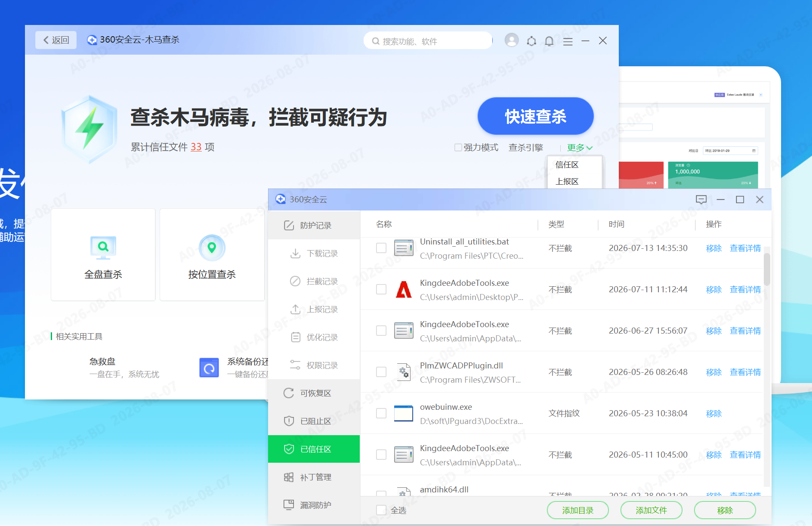Open the notification bell icon
The height and width of the screenshot is (526, 812).
click(x=549, y=41)
